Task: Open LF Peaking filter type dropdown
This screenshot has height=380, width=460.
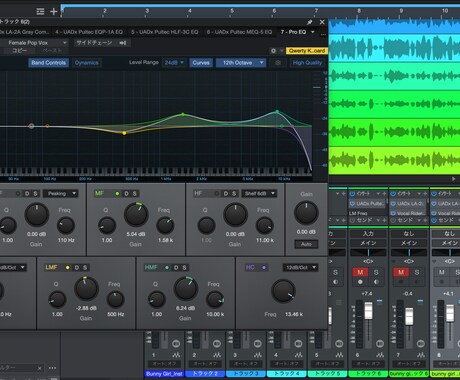Action: pyautogui.click(x=60, y=193)
